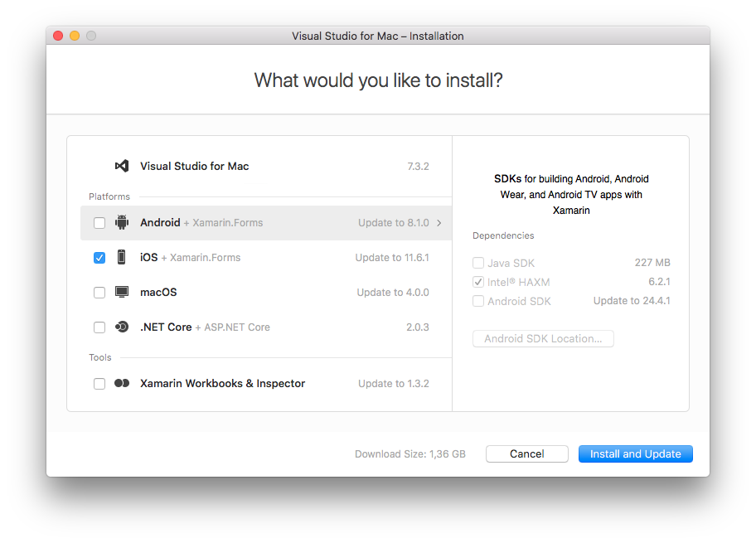Click the SDKs description paragraph
This screenshot has height=543, width=756.
coord(571,194)
